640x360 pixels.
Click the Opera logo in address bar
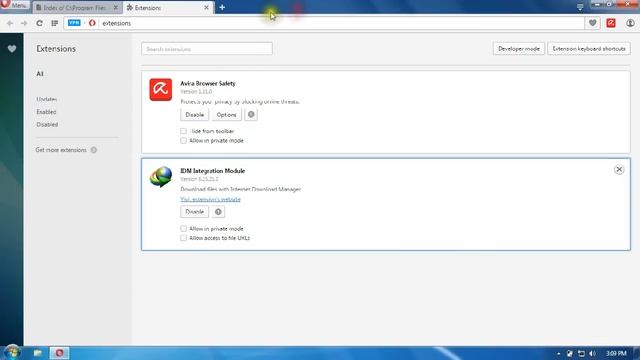92,23
